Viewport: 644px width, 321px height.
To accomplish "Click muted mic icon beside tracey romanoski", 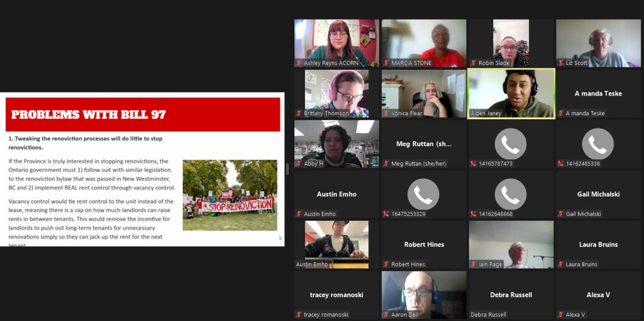I will point(299,315).
